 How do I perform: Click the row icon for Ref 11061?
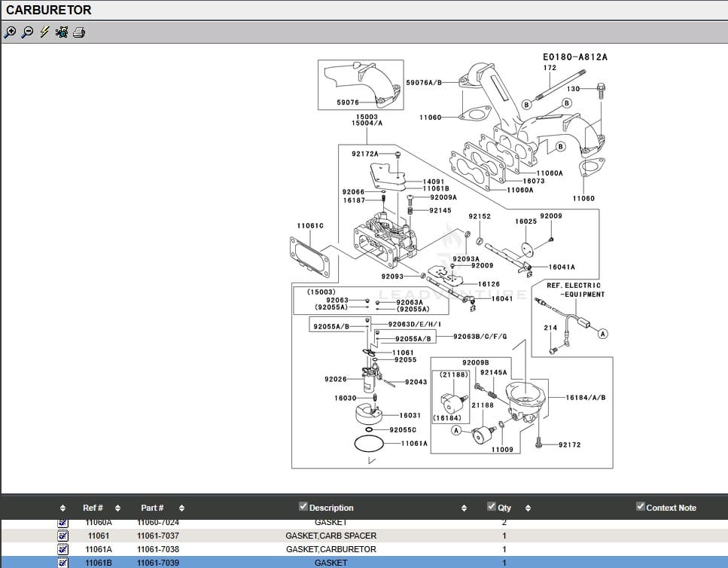pyautogui.click(x=63, y=536)
